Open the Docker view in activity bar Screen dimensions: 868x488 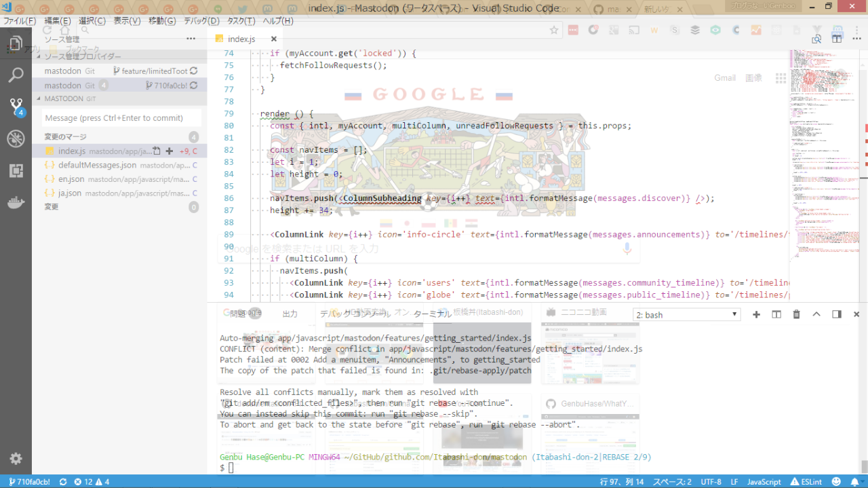click(16, 203)
